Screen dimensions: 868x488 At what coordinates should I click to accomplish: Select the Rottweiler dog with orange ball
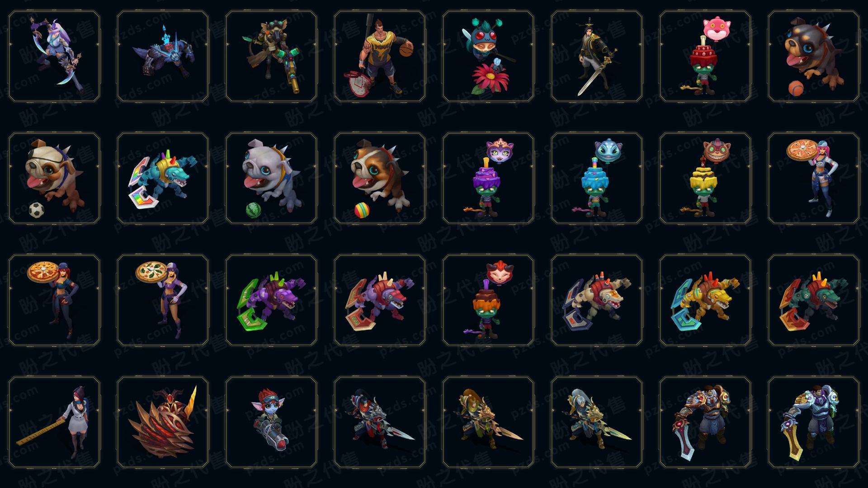pos(813,56)
